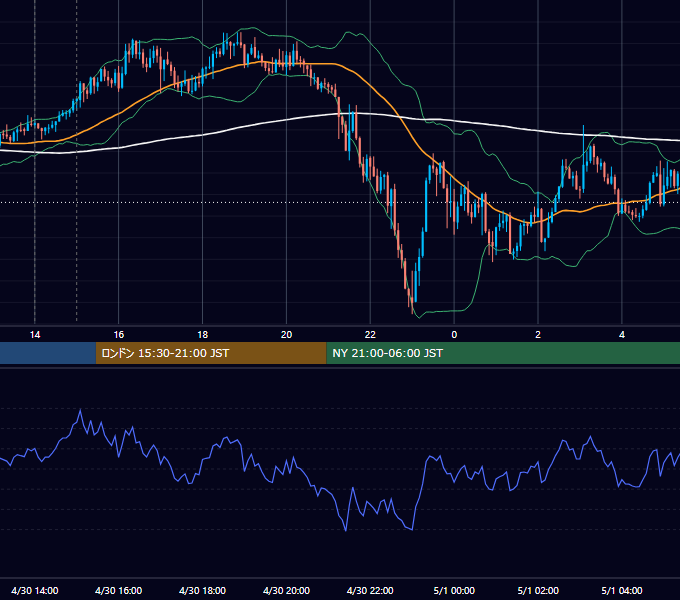The width and height of the screenshot is (680, 600).
Task: Click the blue session bar before ロンドン
Action: click(x=48, y=353)
